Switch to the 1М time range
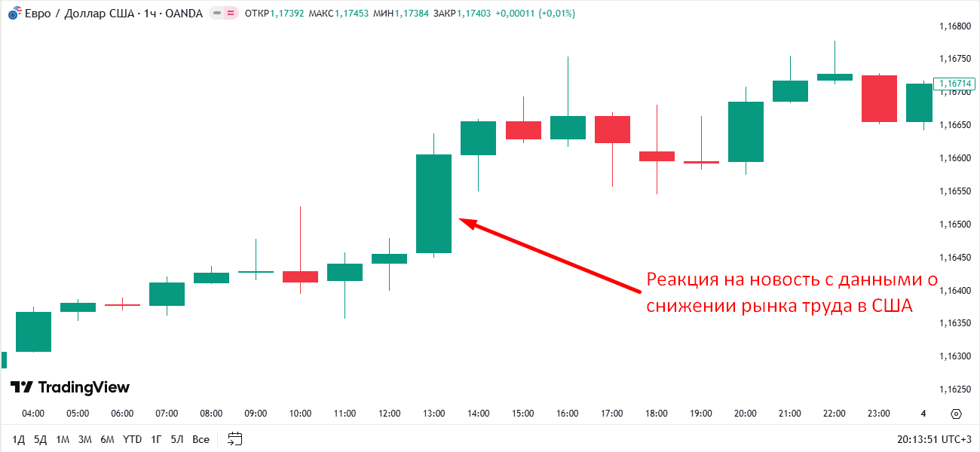The height and width of the screenshot is (452, 980). 63,439
